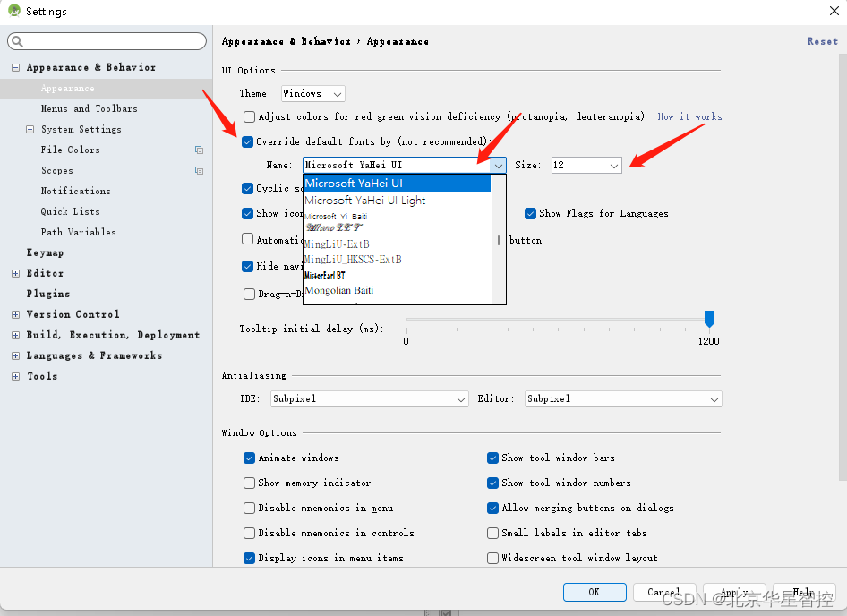
Task: Select MingLiU_HKSCS-ExtB font option
Action: [x=397, y=260]
